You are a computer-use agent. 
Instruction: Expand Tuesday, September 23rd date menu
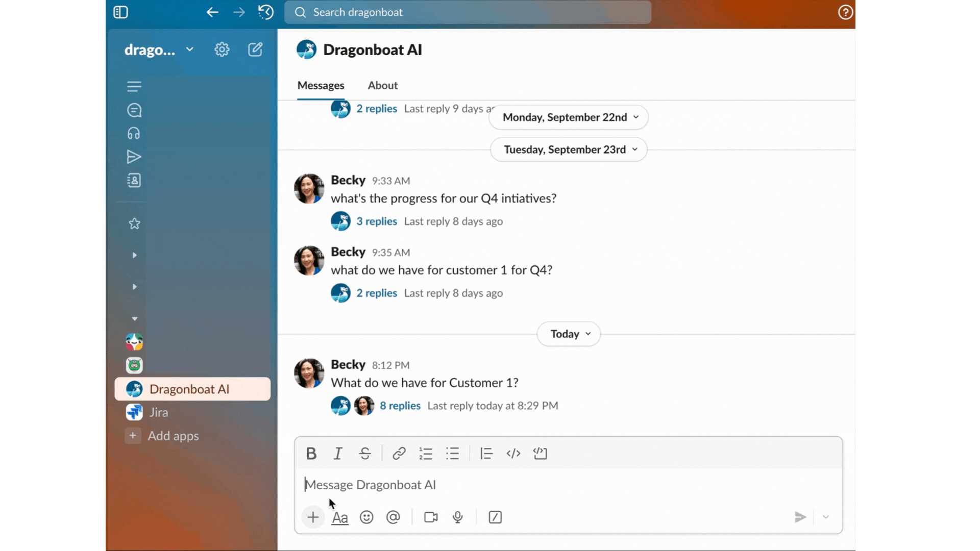coord(569,149)
